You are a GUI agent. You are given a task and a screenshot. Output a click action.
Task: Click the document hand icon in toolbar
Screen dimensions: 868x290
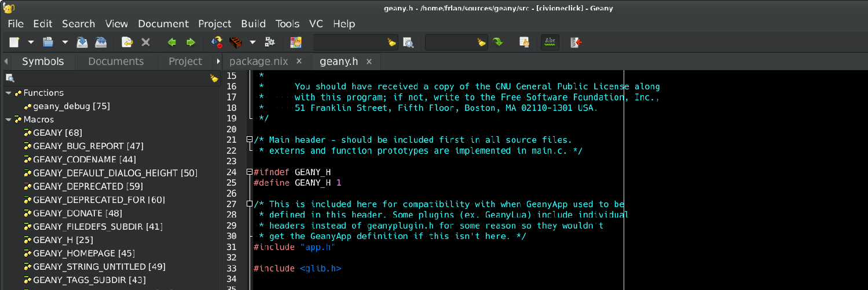click(524, 42)
